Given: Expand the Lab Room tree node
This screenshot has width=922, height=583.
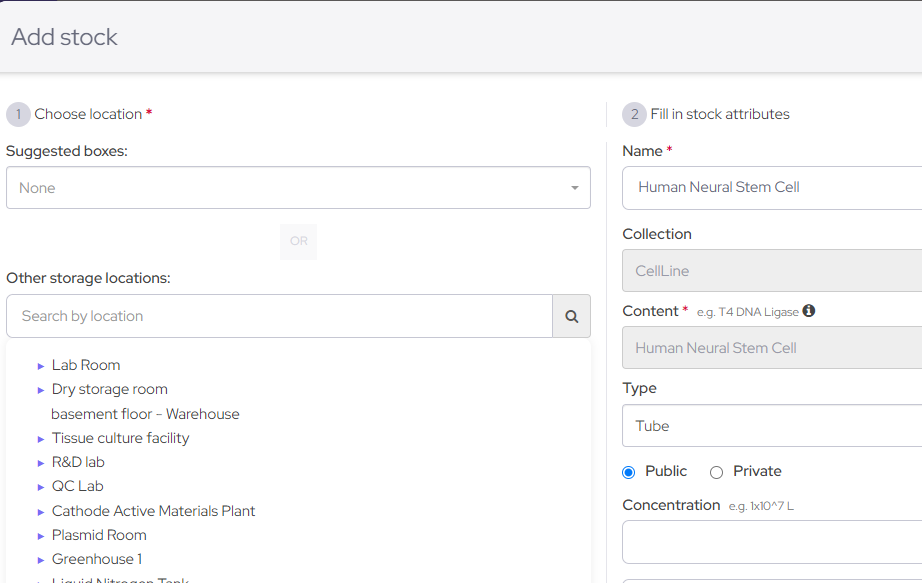Looking at the screenshot, I should (x=40, y=364).
